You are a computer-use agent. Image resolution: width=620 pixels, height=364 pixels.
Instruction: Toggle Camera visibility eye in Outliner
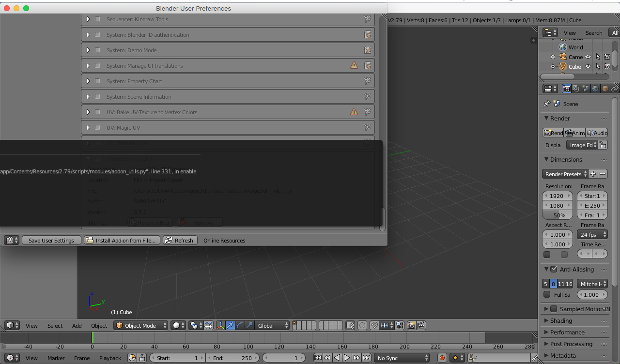coord(588,57)
